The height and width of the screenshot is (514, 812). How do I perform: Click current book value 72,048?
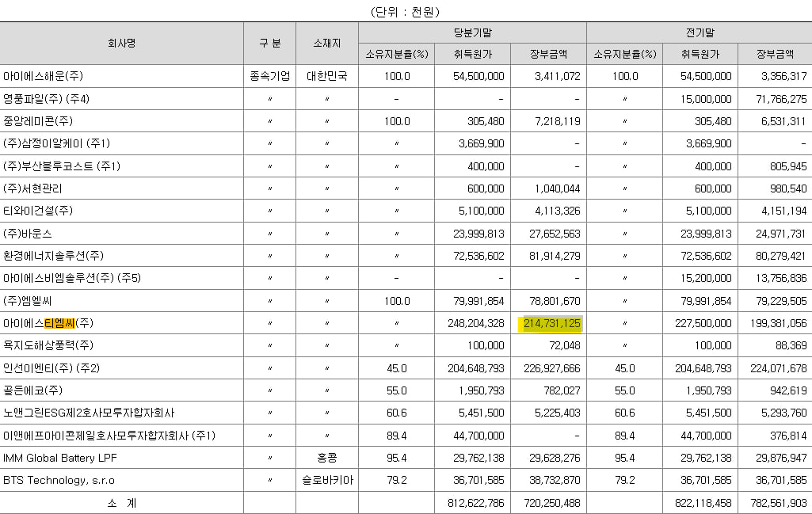(565, 345)
